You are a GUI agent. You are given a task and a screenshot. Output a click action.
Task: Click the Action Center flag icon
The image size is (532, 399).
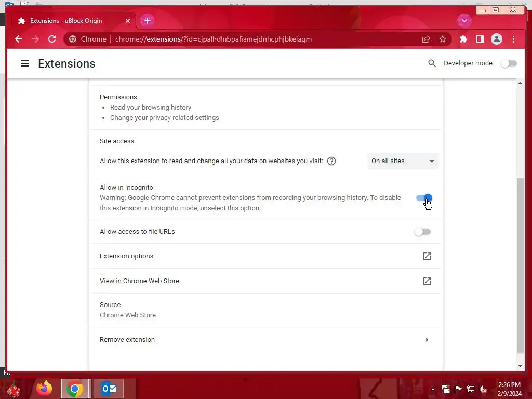(458, 389)
